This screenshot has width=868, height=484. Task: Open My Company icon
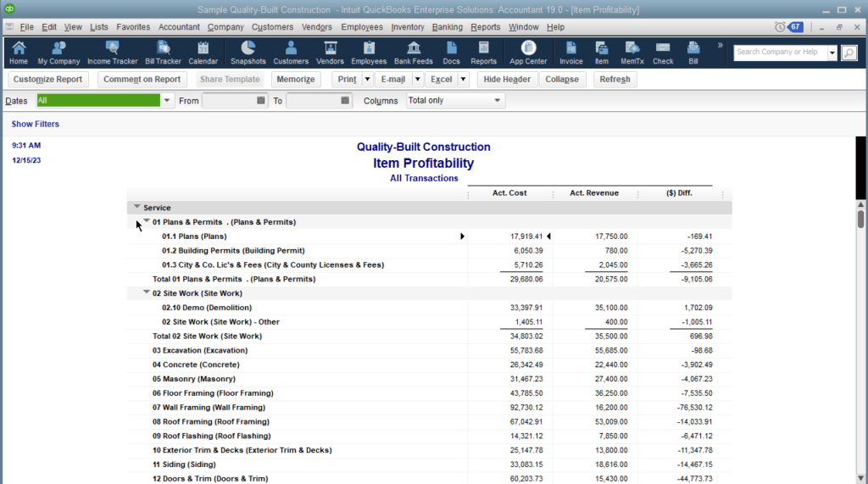(x=58, y=53)
